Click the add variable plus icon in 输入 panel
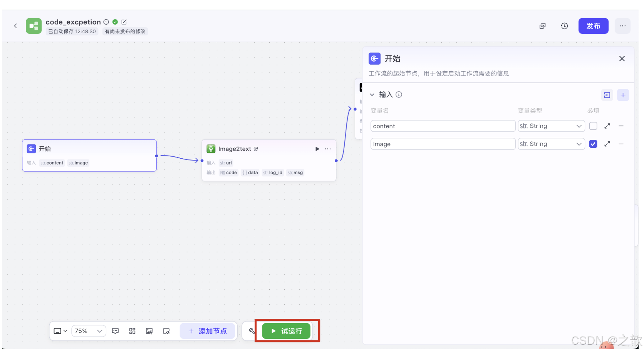644x352 pixels. 623,95
